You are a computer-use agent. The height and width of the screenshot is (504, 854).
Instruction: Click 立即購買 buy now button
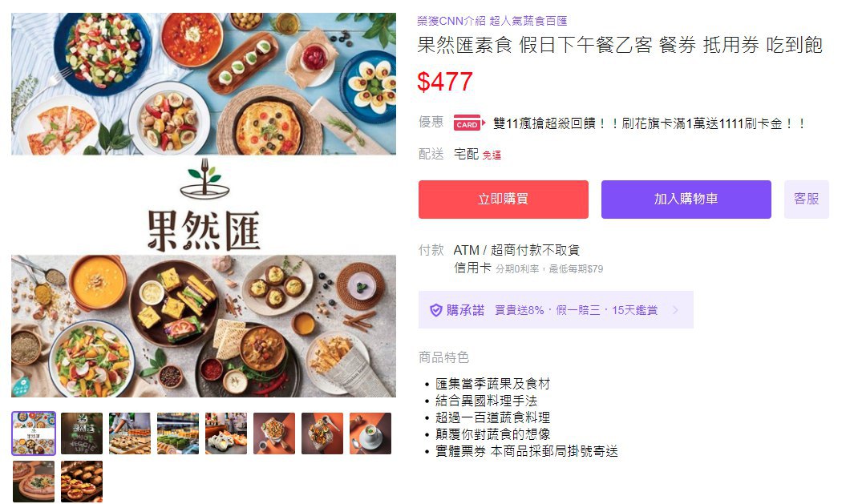coord(504,200)
